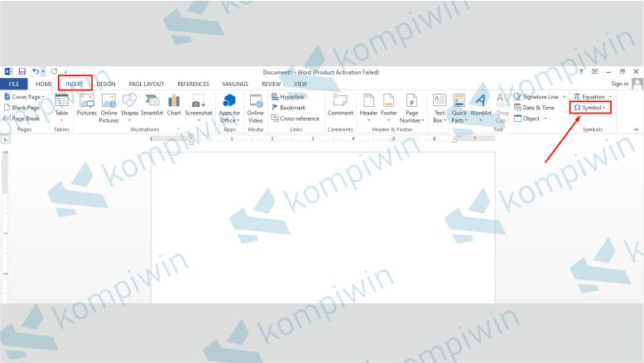Insert a Cross-reference
Viewport: 644px width, 363px height.
[295, 119]
